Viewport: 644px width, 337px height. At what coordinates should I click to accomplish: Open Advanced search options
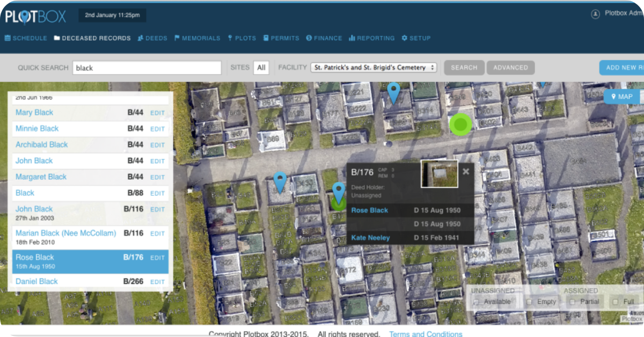point(510,68)
